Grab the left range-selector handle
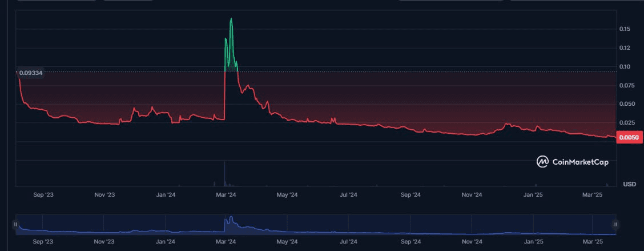This screenshot has height=251, width=644. tap(15, 224)
